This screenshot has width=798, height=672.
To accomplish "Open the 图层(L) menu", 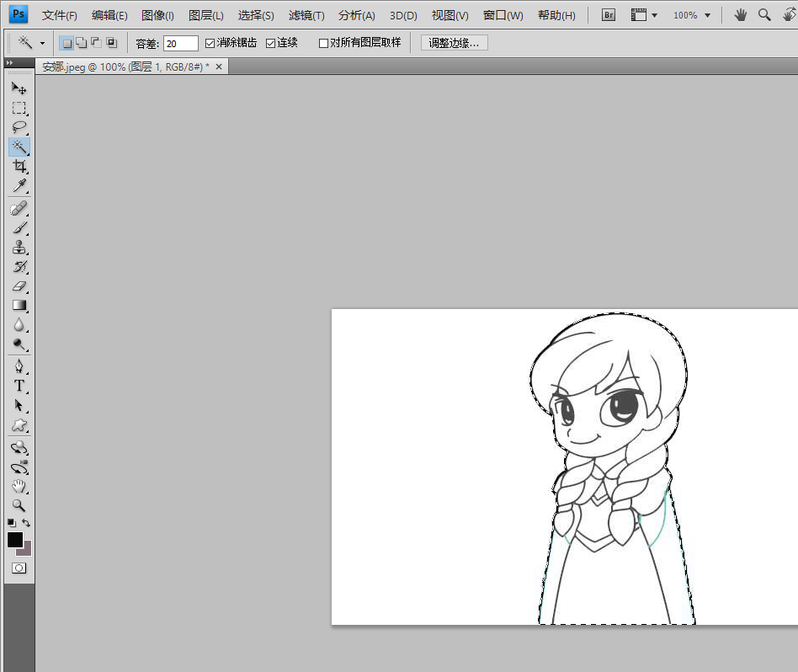I will pyautogui.click(x=206, y=15).
